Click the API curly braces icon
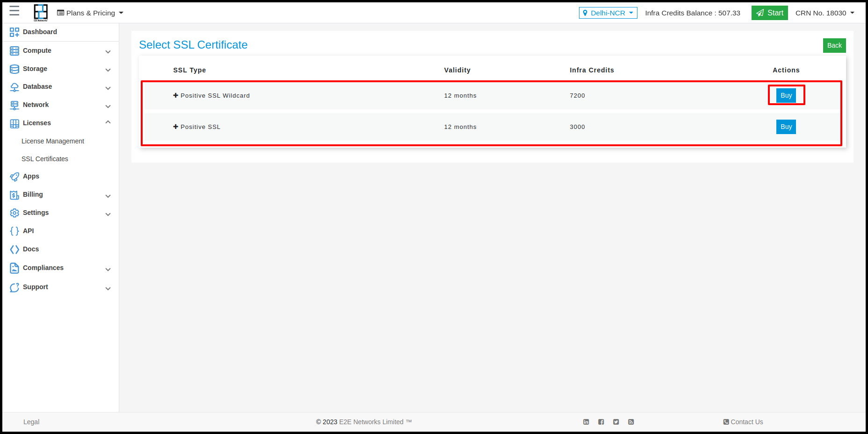This screenshot has height=434, width=868. click(14, 231)
